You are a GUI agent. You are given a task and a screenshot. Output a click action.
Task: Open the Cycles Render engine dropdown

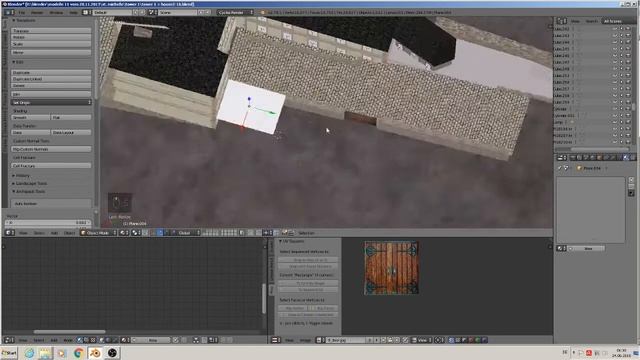click(x=235, y=13)
